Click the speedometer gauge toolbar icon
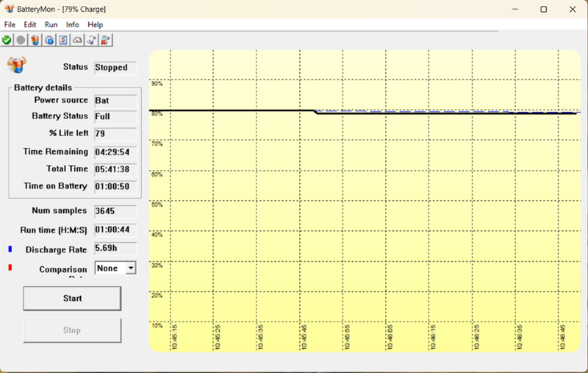 [x=77, y=40]
